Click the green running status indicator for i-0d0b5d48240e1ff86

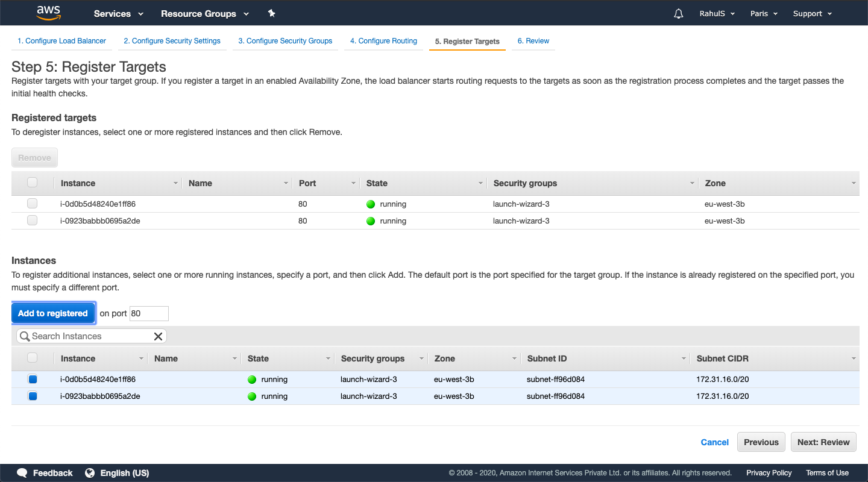(x=370, y=204)
